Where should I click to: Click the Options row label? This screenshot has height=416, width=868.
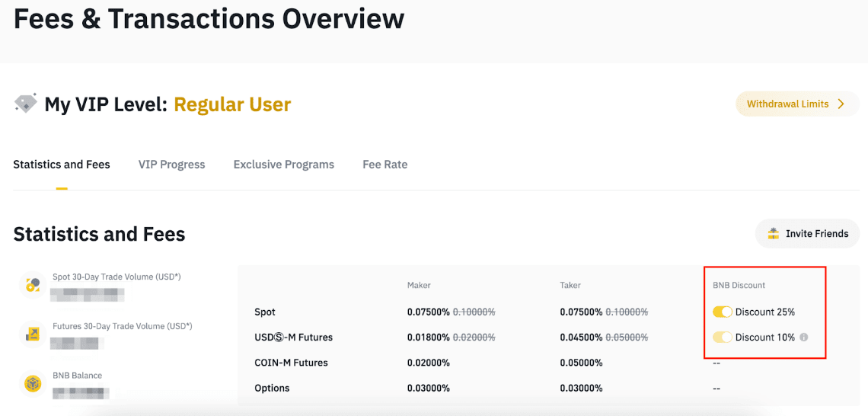272,389
